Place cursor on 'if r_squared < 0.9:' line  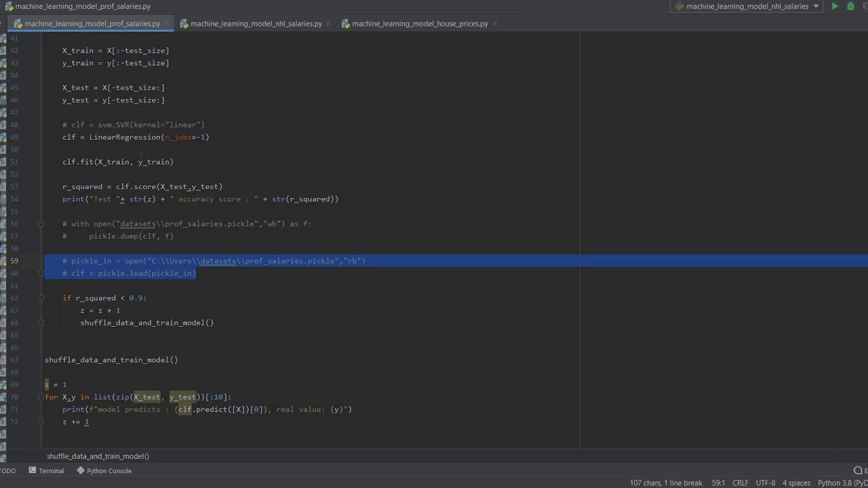(x=104, y=298)
